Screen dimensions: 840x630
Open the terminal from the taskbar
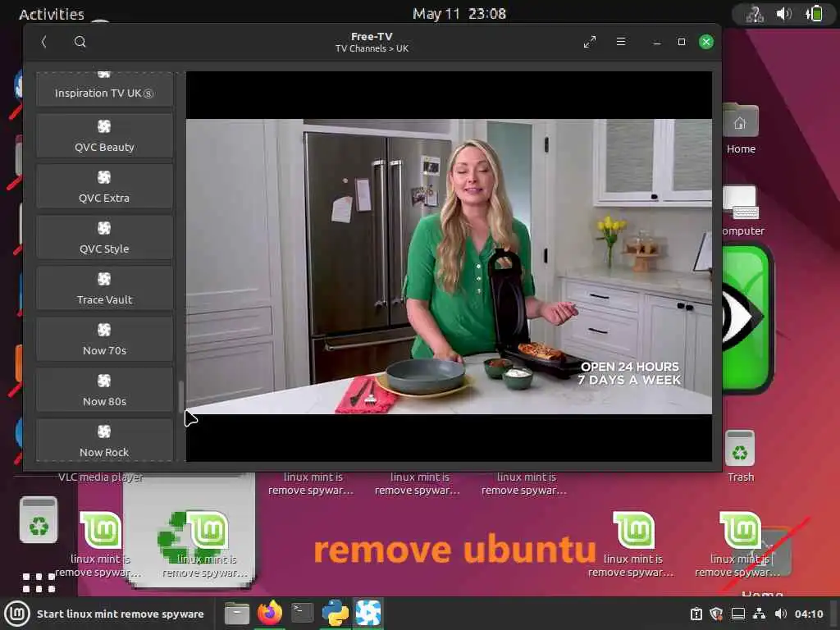coord(302,613)
